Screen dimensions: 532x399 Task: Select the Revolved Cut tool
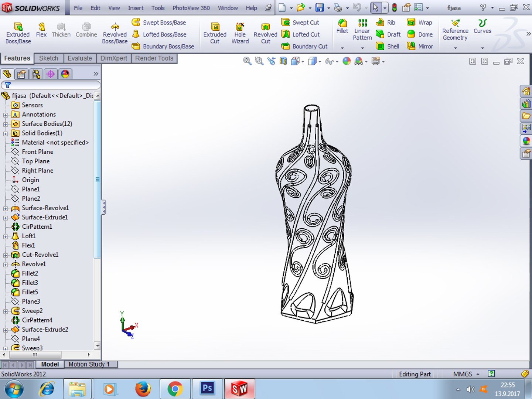265,33
